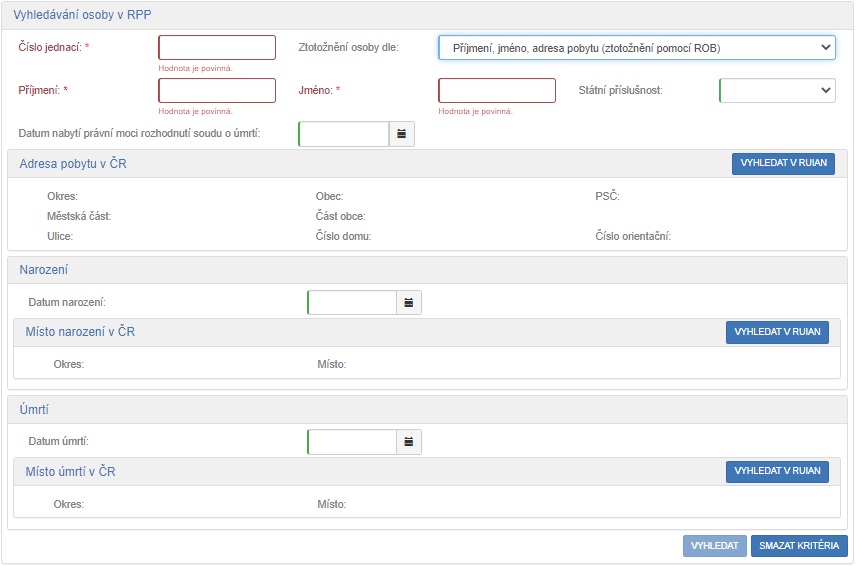Click the Datum narození date field
This screenshot has height=566, width=856.
[x=352, y=302]
